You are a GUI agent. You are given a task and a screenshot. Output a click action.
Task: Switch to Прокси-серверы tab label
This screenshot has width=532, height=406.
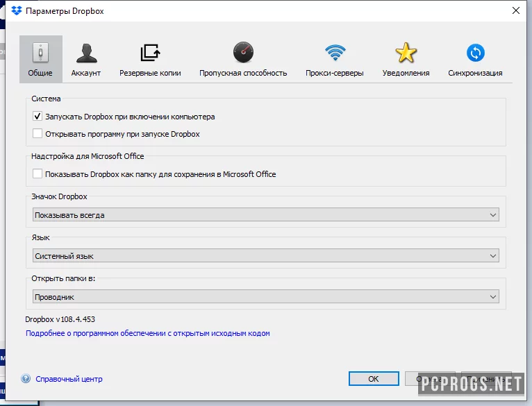(335, 73)
